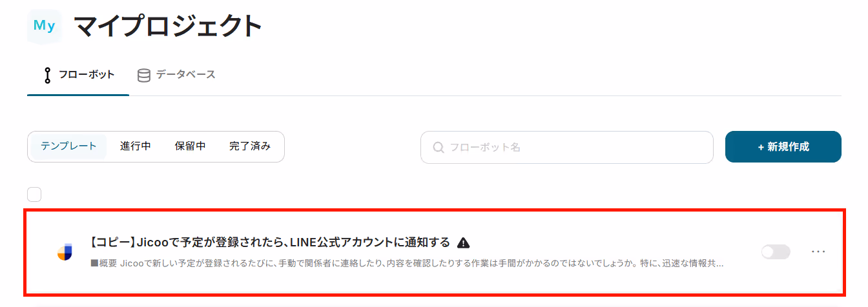Click the マイプロジェクト heading
This screenshot has height=307, width=868.
[168, 26]
